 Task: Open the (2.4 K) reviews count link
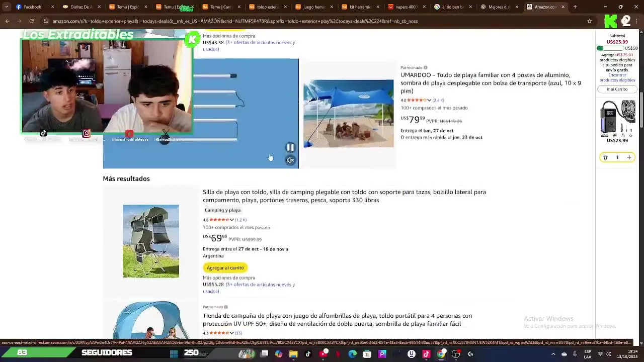tap(438, 100)
